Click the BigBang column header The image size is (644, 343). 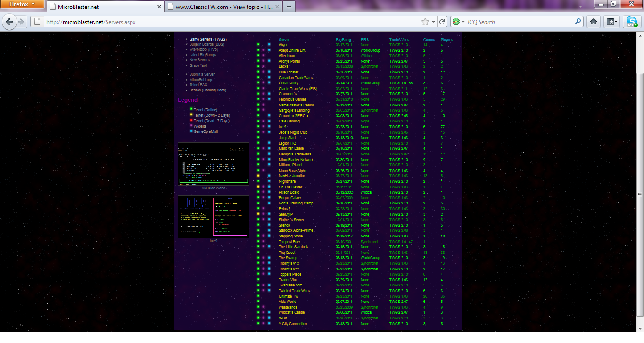[x=343, y=40]
